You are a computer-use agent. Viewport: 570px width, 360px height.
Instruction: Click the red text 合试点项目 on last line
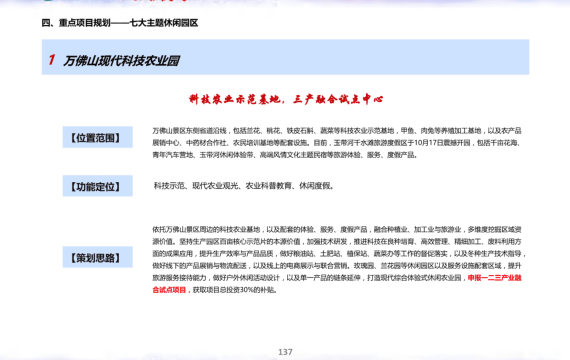coord(169,290)
